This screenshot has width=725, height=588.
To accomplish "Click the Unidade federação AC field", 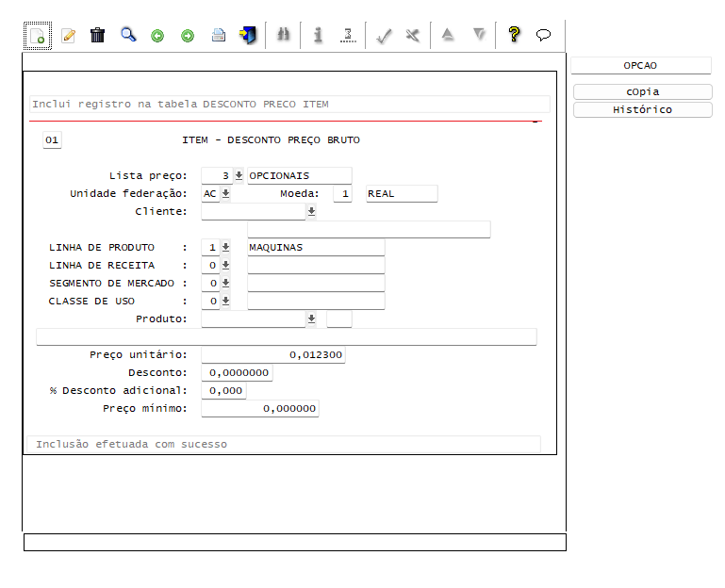I will click(210, 194).
